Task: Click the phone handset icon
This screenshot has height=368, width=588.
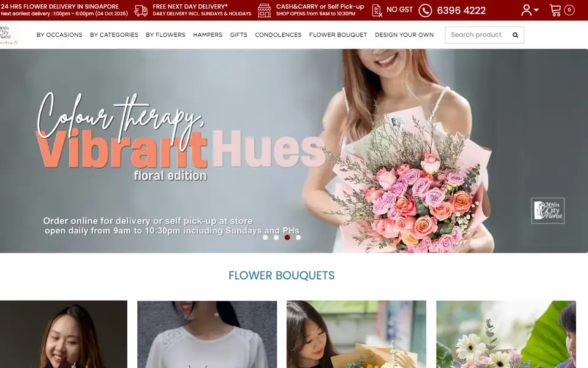Action: (425, 10)
